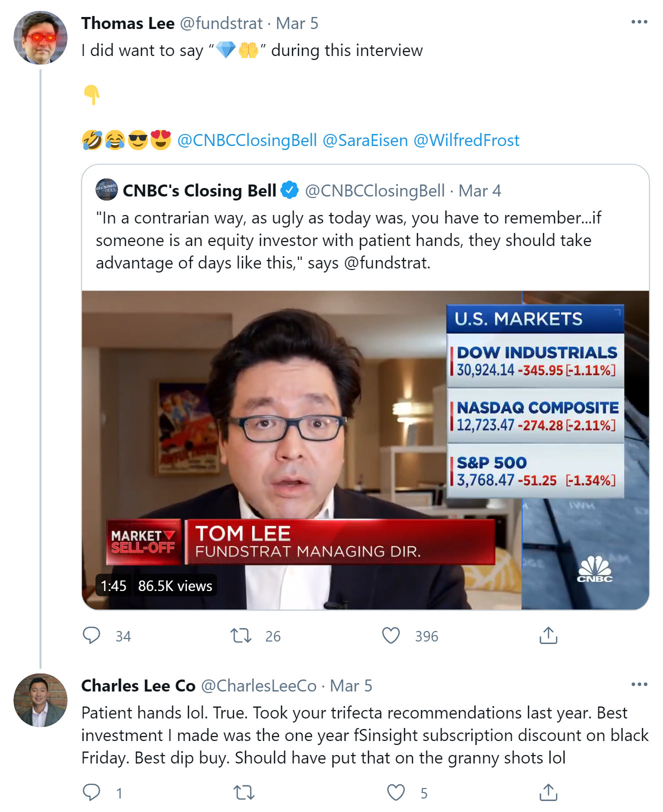
Task: Like Charles Lee Co's reply
Action: pyautogui.click(x=395, y=792)
